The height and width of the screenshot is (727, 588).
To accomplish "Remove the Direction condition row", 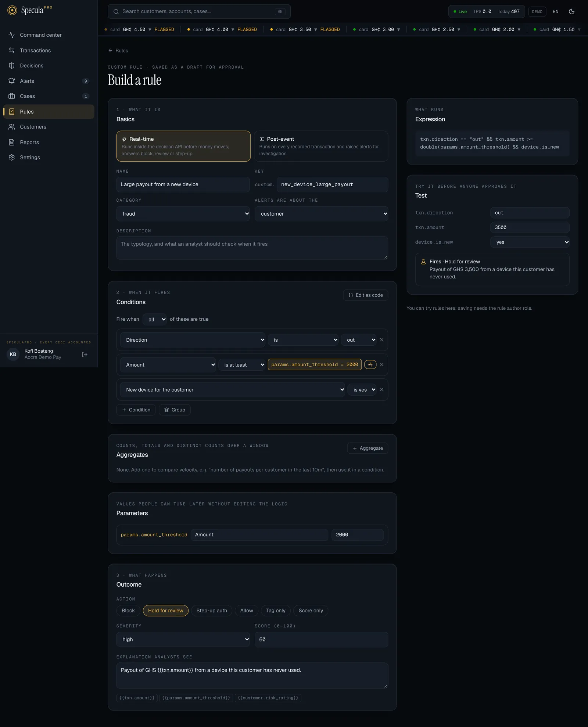I will click(x=382, y=340).
